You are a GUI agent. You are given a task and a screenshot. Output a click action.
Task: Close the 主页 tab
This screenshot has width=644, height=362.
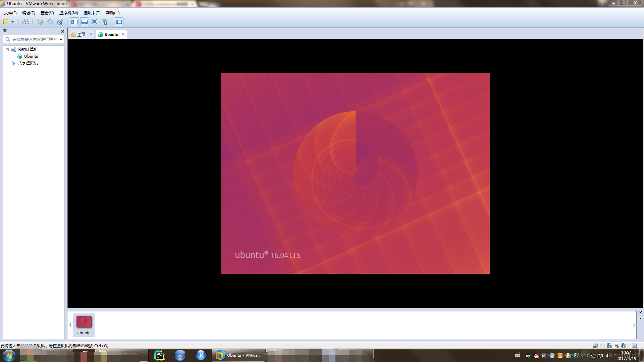coord(91,34)
